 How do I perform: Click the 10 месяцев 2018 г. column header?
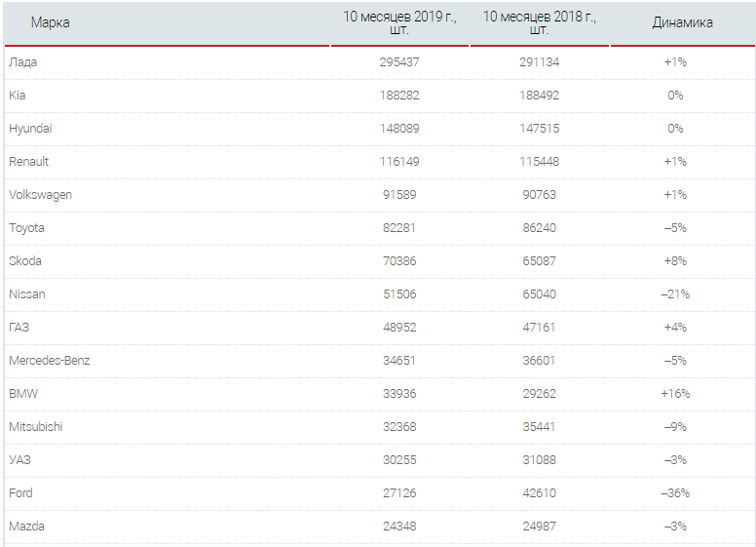click(x=540, y=22)
